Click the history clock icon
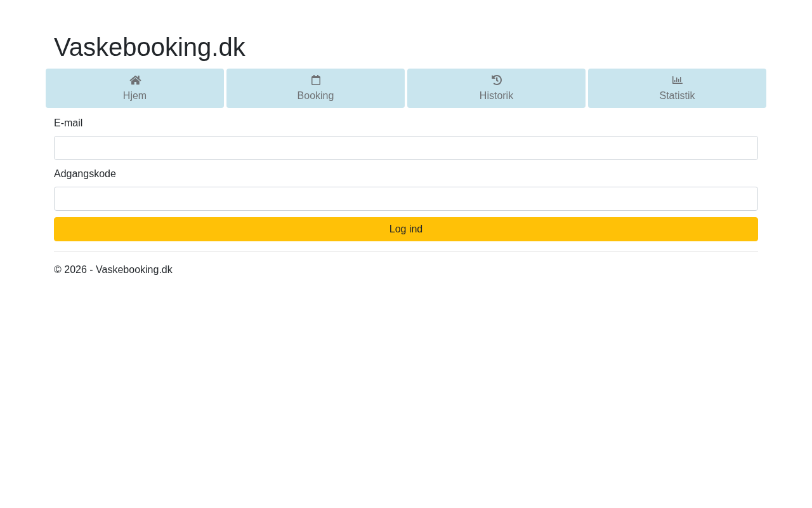Screen dimensions: 812x508 [x=497, y=80]
